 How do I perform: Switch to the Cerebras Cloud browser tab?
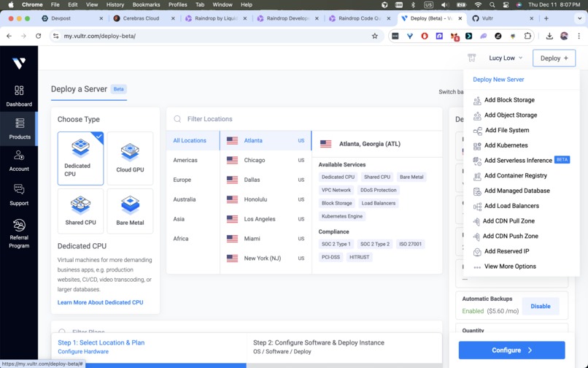click(x=144, y=18)
